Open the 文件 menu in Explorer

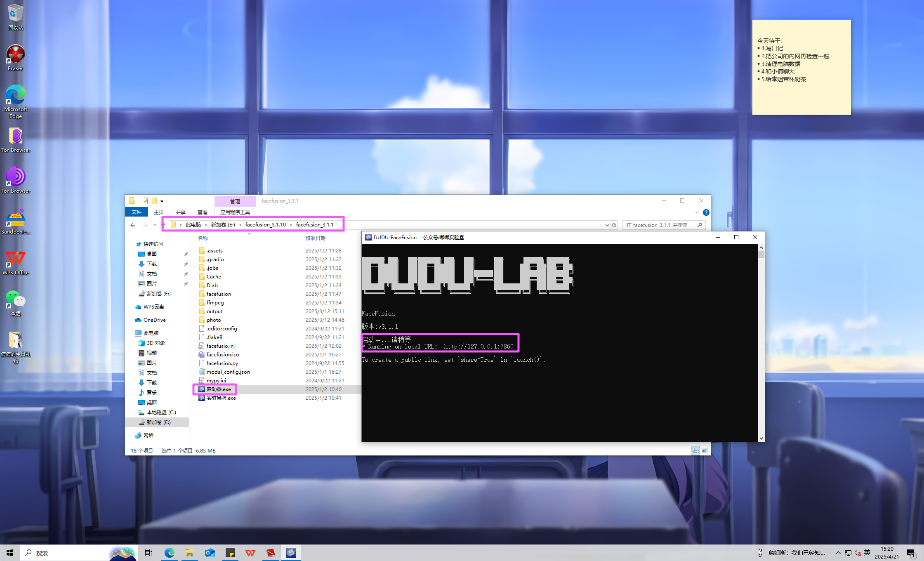coord(137,212)
